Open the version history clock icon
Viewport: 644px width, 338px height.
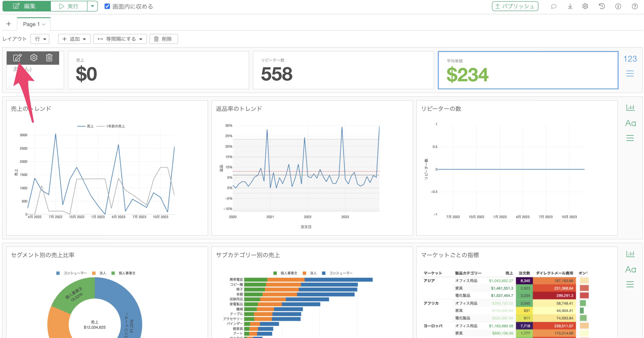tap(602, 6)
